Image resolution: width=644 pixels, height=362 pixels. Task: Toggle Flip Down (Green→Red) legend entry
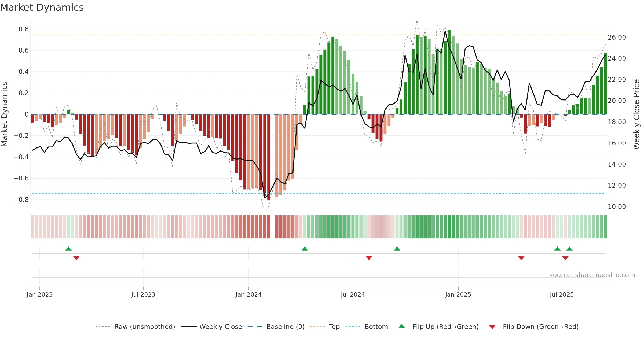pyautogui.click(x=533, y=327)
